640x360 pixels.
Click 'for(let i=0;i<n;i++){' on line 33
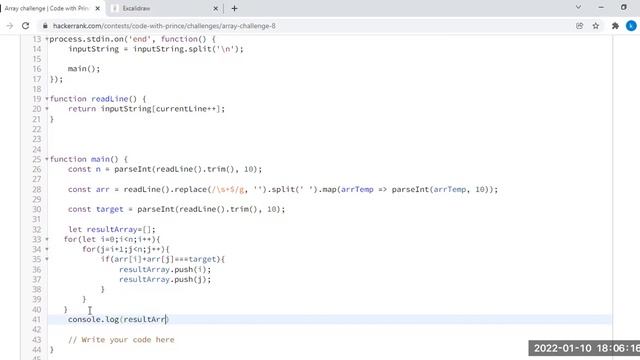click(112, 239)
